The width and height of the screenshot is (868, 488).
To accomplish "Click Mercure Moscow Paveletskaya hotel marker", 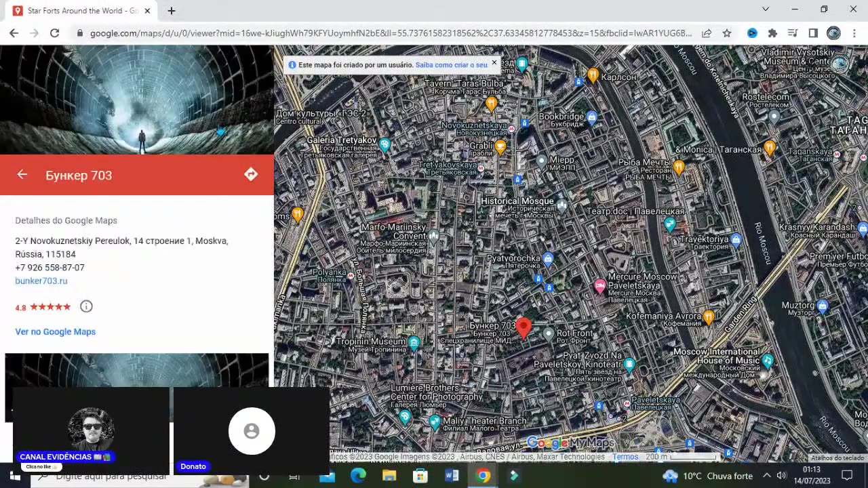I will (600, 286).
